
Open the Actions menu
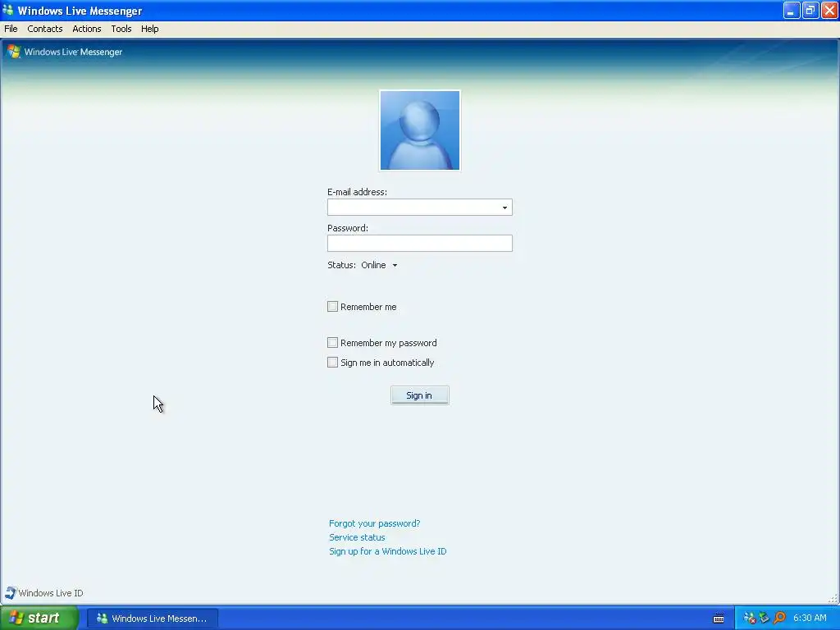click(87, 29)
